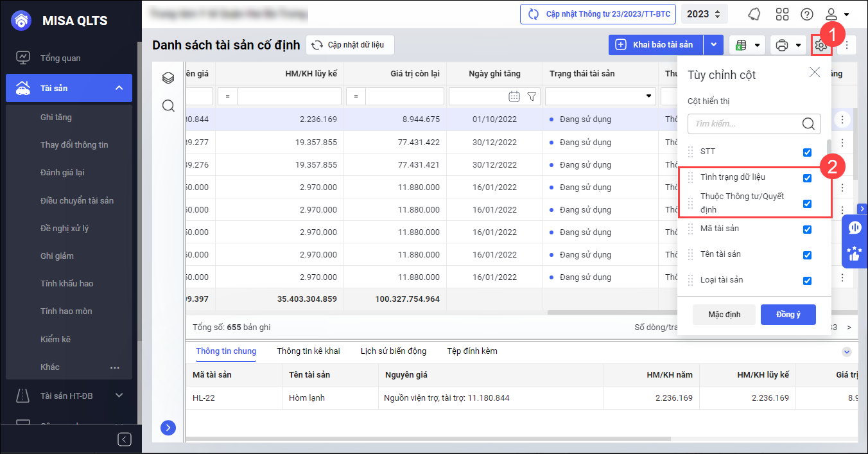Click the column list vertical scrollbar
This screenshot has width=868, height=454.
coord(829,154)
